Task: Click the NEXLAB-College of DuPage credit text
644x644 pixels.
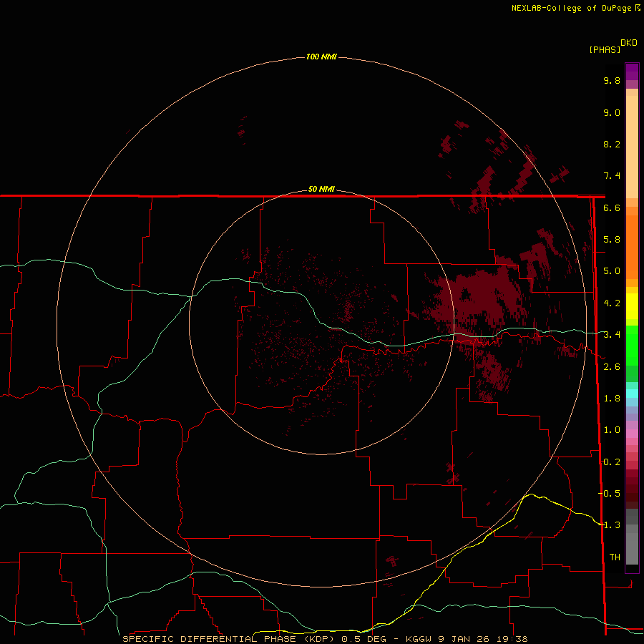Action: (572, 8)
